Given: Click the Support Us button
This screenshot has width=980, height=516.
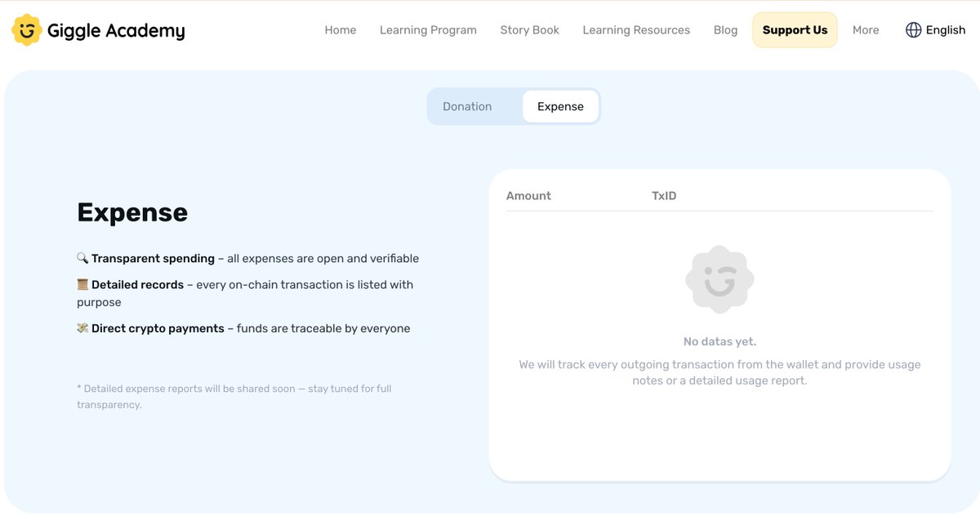Looking at the screenshot, I should click(x=795, y=30).
